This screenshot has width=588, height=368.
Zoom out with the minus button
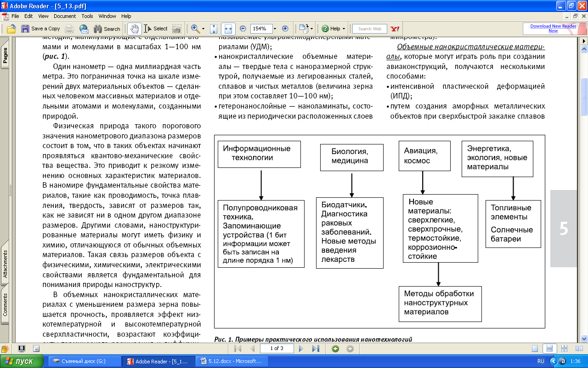pyautogui.click(x=243, y=29)
